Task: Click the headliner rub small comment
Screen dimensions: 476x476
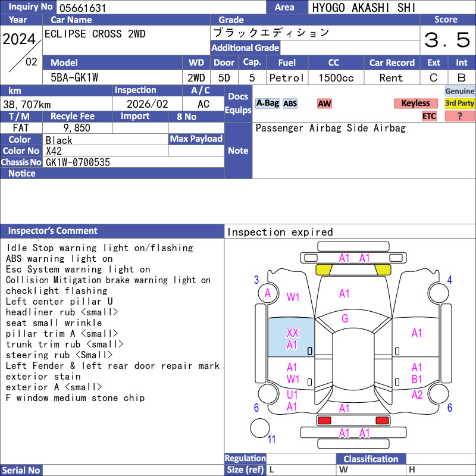Action: coord(62,312)
